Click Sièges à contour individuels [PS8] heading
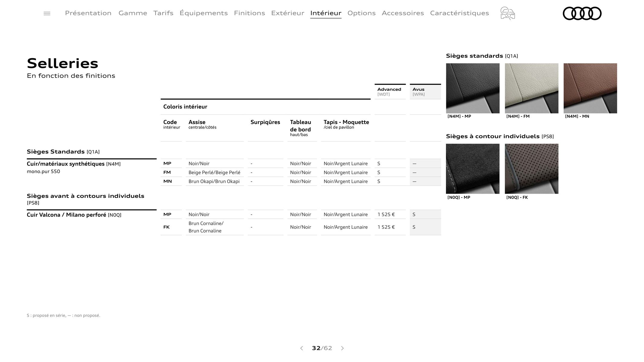 [x=500, y=136]
